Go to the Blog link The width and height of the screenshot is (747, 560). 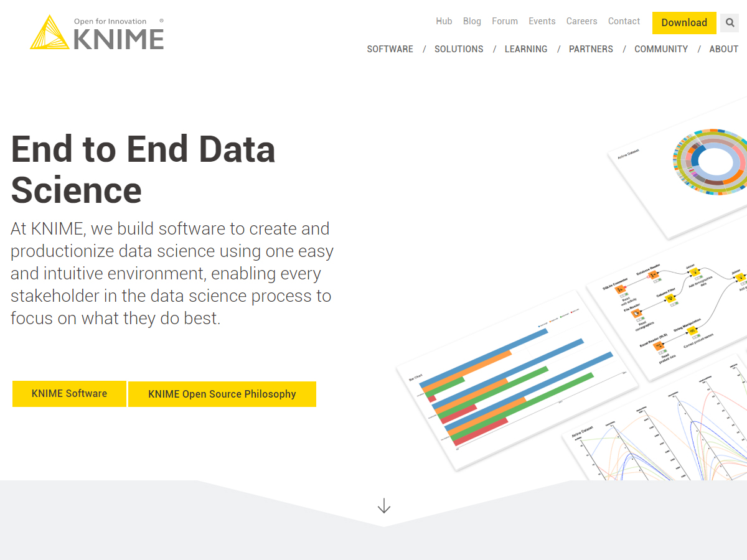tap(472, 21)
